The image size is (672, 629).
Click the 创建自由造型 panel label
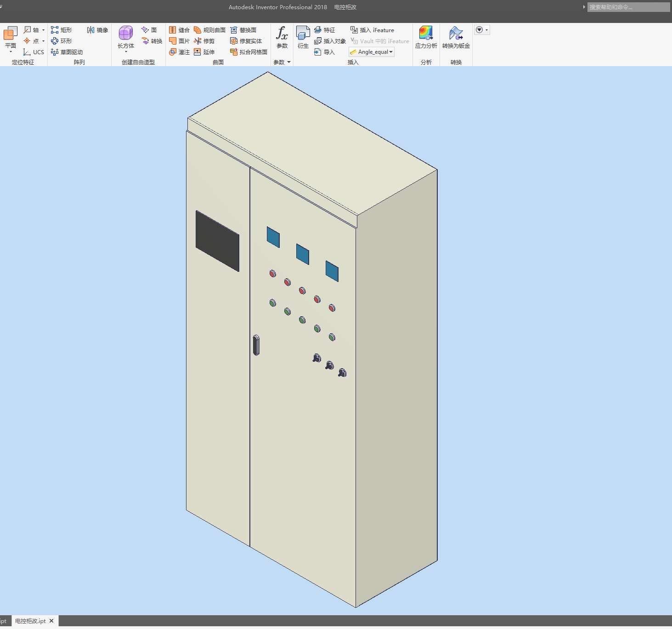(138, 62)
